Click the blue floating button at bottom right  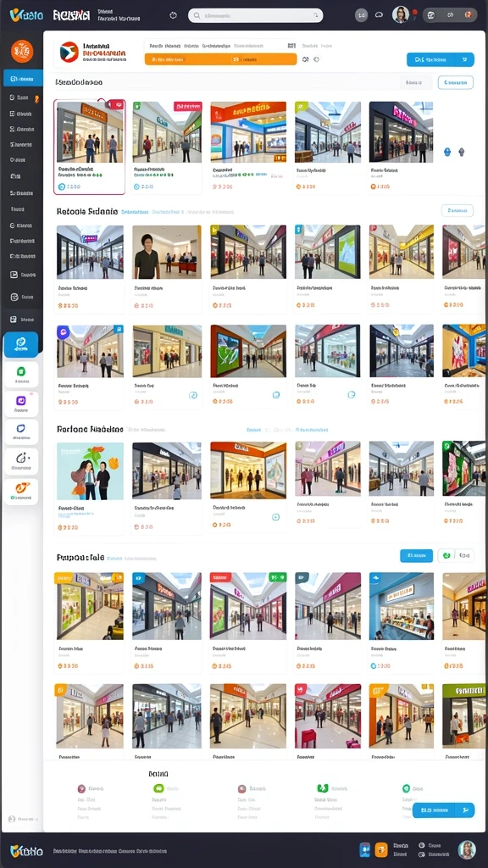pos(443,810)
